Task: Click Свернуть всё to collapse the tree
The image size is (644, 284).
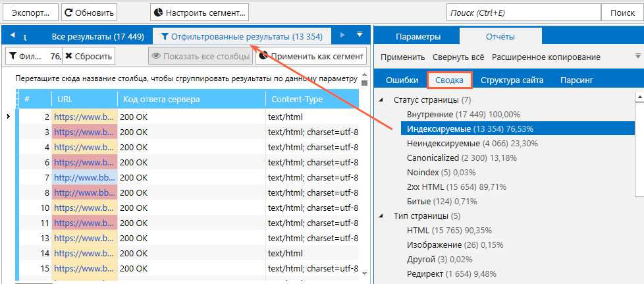Action: pyautogui.click(x=458, y=57)
